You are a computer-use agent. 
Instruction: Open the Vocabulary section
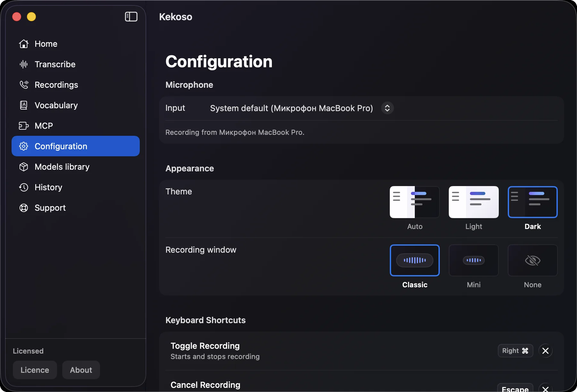tap(56, 105)
